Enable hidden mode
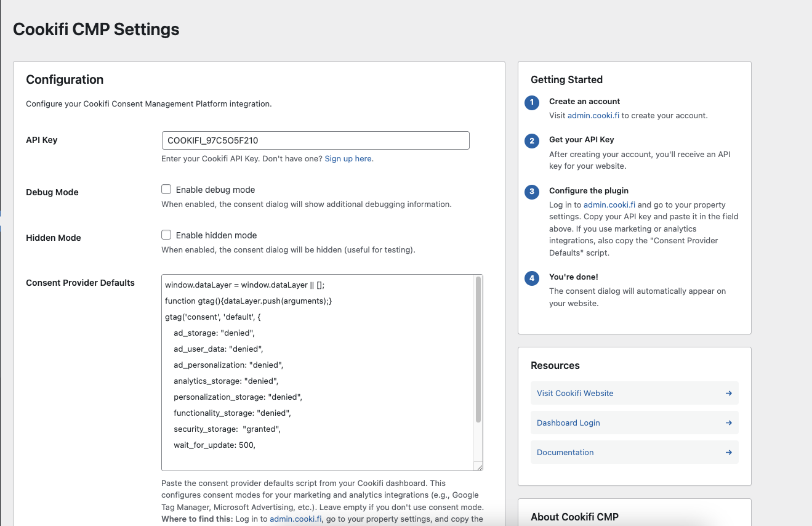 pyautogui.click(x=166, y=235)
